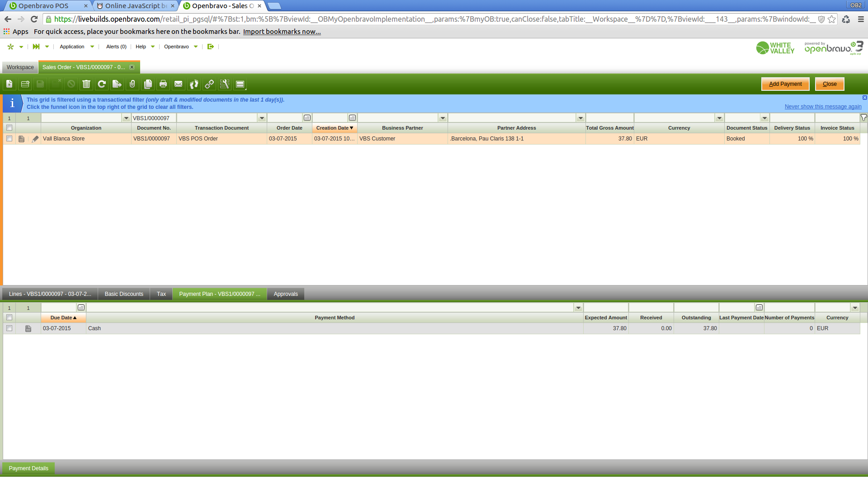
Task: Check the Vall Blanca Store row checkbox
Action: 9,139
